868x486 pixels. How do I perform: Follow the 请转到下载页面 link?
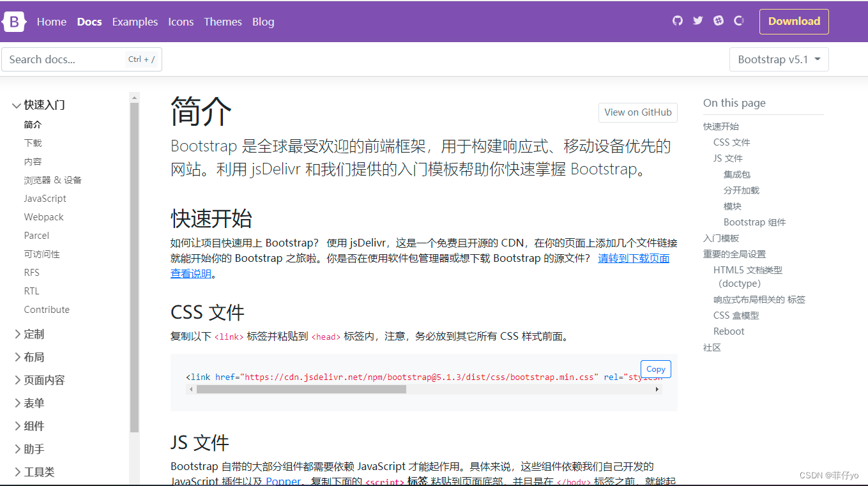tap(634, 259)
